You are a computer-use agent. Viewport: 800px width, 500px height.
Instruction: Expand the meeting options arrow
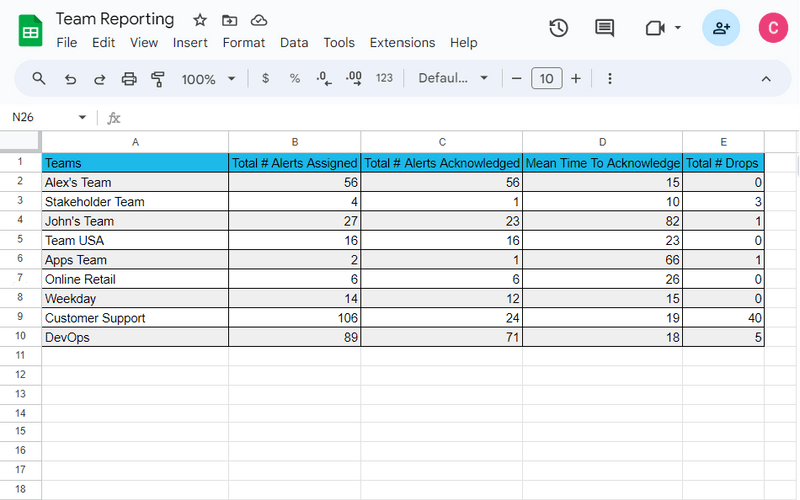pos(678,28)
